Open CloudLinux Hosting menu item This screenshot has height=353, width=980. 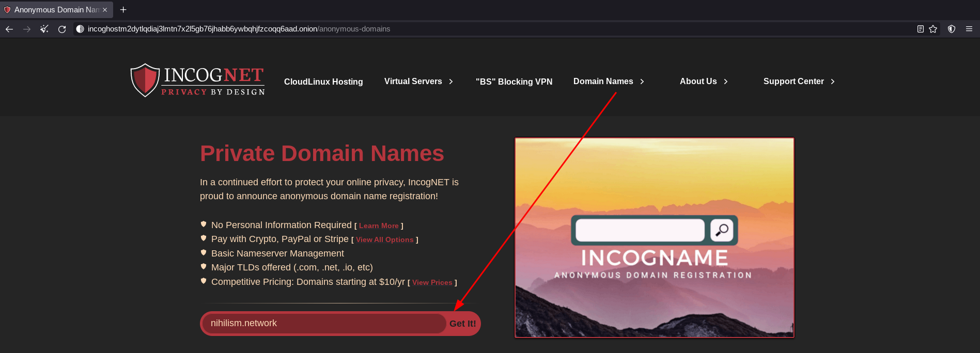pos(323,82)
